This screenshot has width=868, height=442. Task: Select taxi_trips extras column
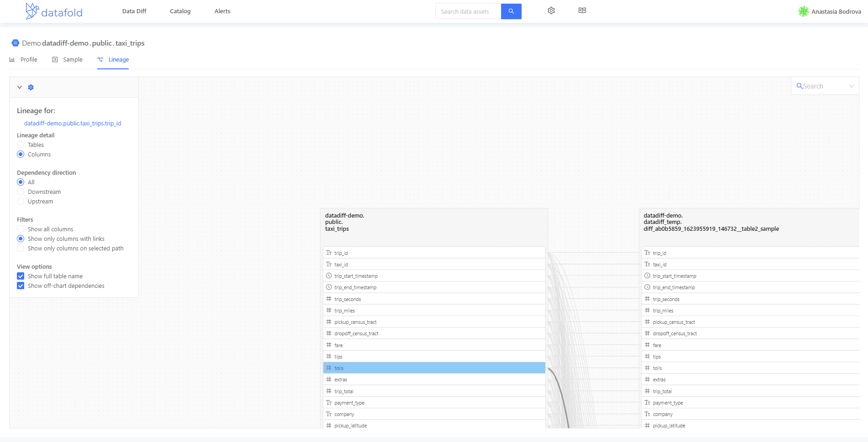click(x=434, y=379)
